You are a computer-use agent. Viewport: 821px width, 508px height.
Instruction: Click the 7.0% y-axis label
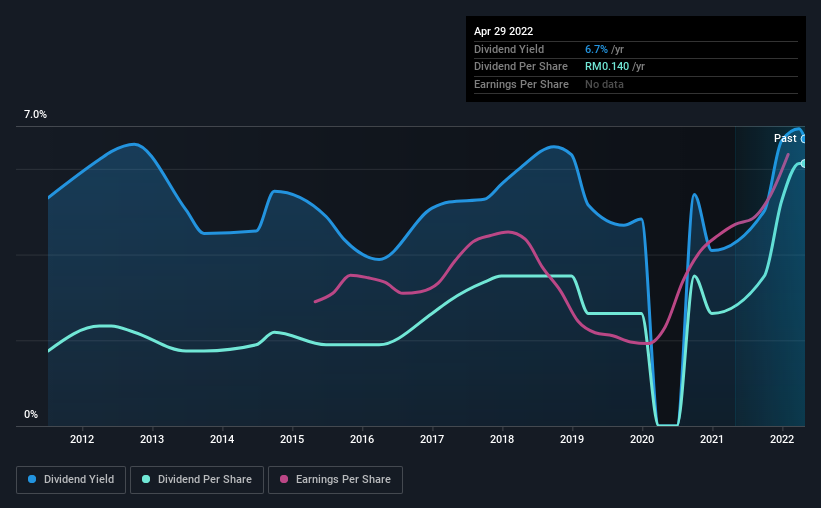tap(35, 115)
